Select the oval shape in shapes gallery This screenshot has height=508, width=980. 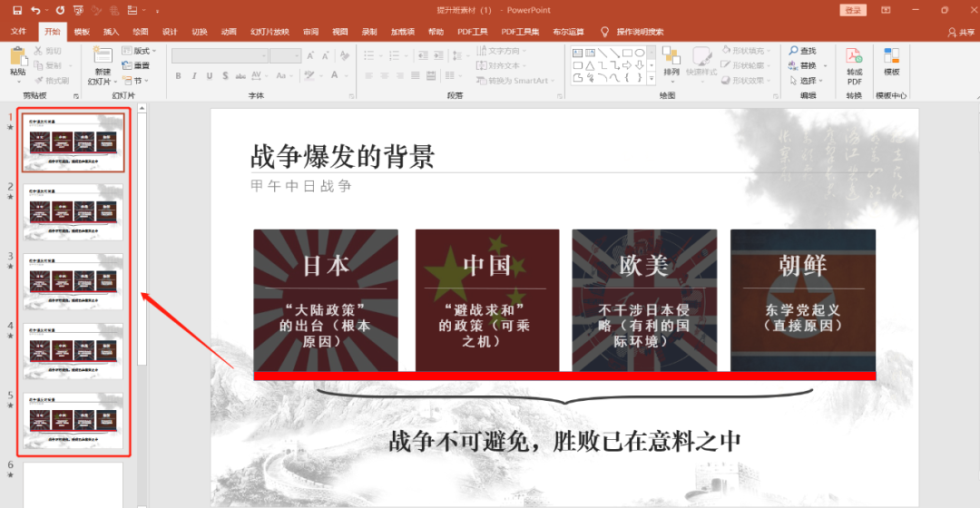click(640, 54)
